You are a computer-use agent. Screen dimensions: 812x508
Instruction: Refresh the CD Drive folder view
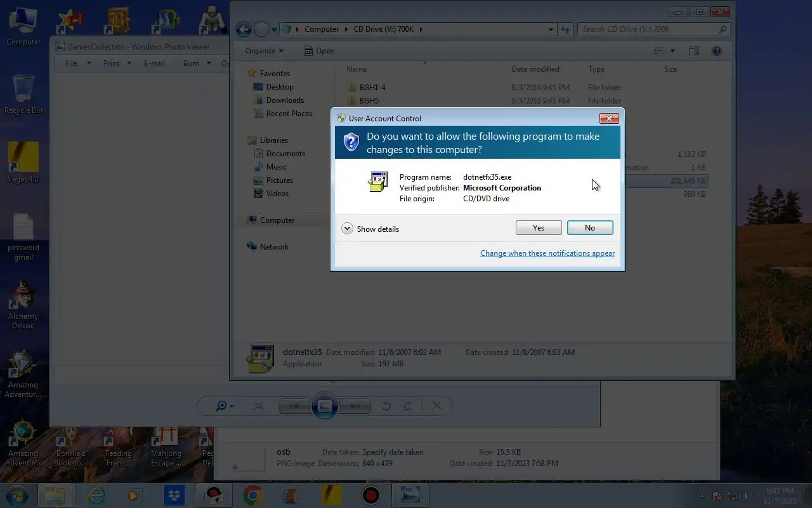(565, 29)
